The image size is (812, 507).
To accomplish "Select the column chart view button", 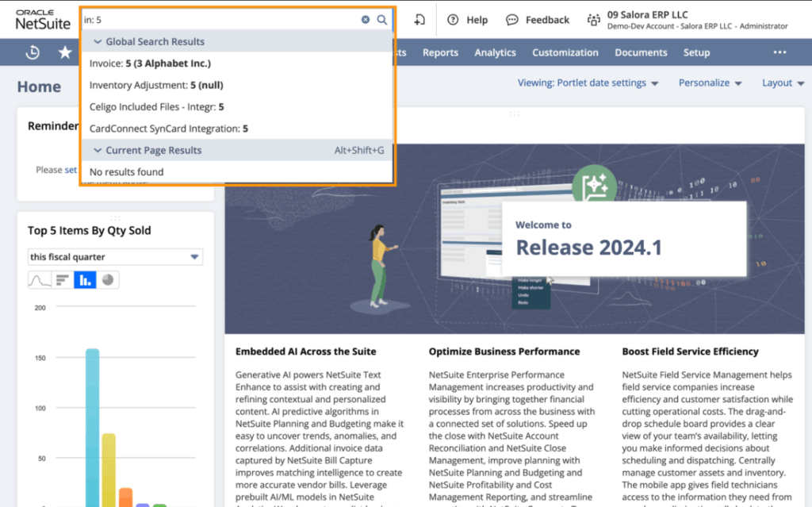I will (85, 279).
